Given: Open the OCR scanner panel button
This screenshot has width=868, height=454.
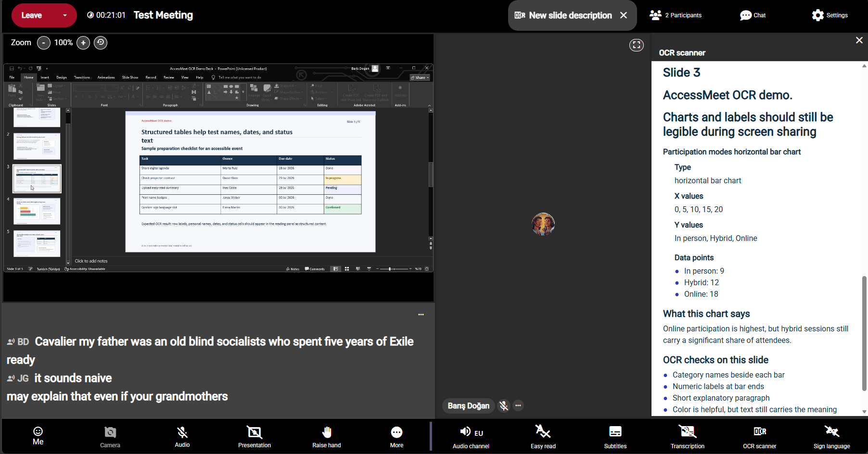Looking at the screenshot, I should click(x=760, y=438).
